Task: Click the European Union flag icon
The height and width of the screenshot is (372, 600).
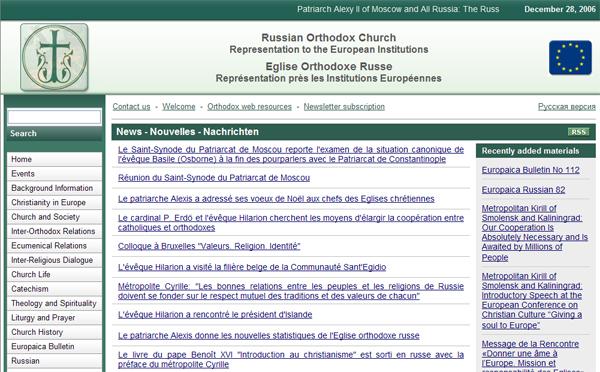Action: click(570, 57)
